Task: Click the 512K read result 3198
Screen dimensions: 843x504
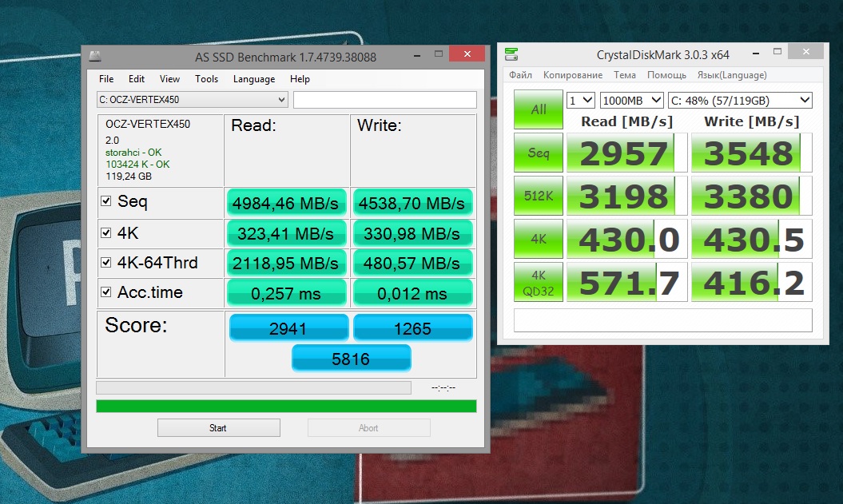Action: 627,196
